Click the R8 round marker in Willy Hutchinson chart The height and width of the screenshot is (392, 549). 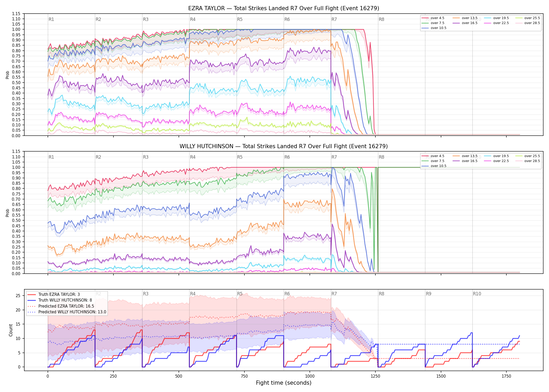[x=381, y=157]
